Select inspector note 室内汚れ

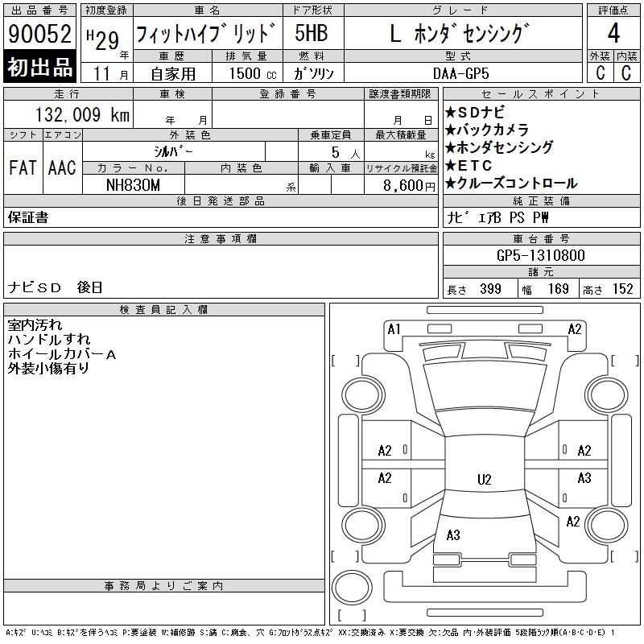click(35, 325)
